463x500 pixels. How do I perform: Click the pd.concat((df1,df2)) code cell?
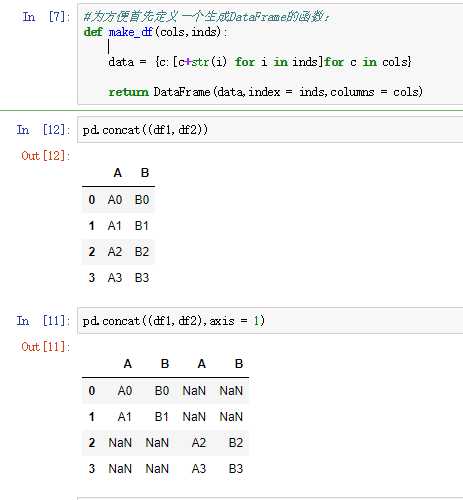tap(270, 130)
